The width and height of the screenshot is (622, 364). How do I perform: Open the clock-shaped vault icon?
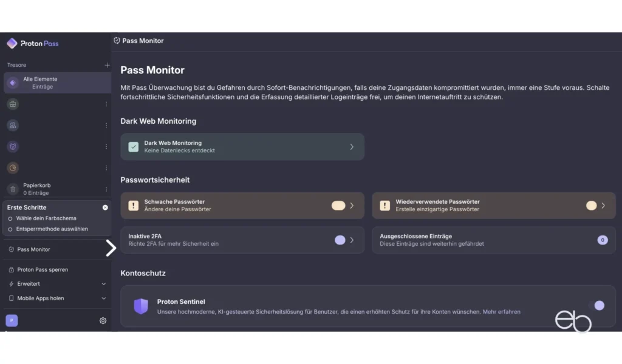click(13, 167)
